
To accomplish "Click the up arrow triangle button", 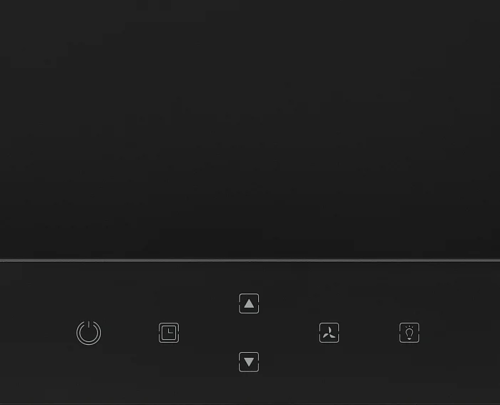I will click(249, 303).
